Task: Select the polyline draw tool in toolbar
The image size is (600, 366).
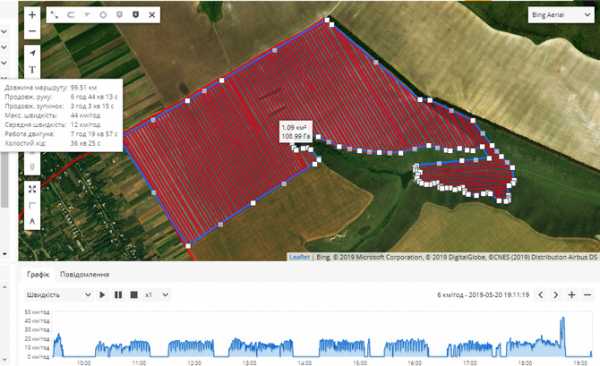Action: click(54, 15)
